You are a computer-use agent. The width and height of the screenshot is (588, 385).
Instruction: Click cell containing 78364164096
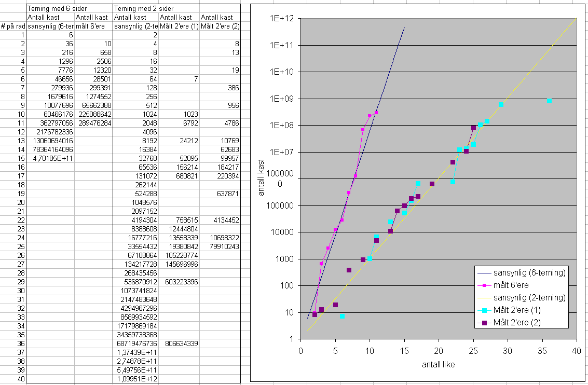click(50, 149)
